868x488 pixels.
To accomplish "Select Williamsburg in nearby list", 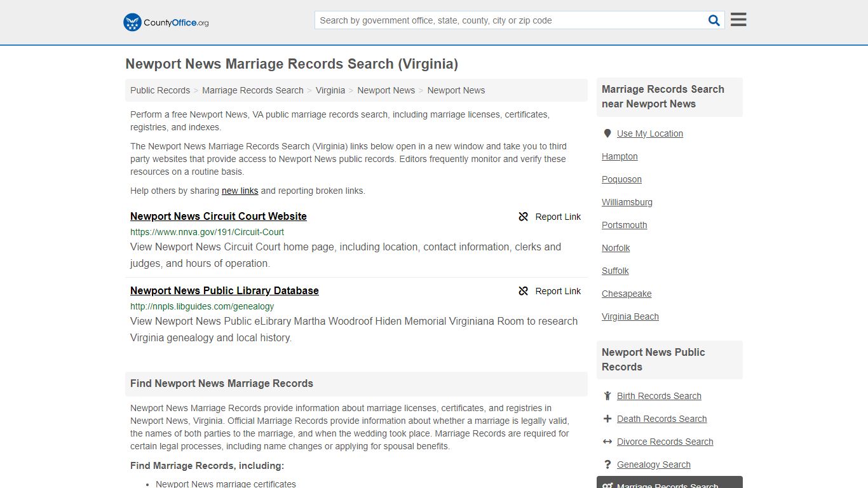I will point(627,202).
